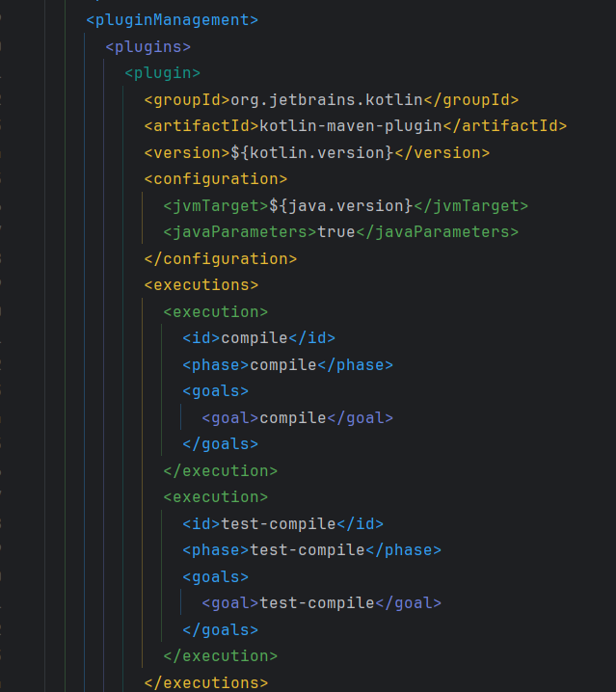Click the org.jetbrains.kotlin groupId value

point(327,99)
